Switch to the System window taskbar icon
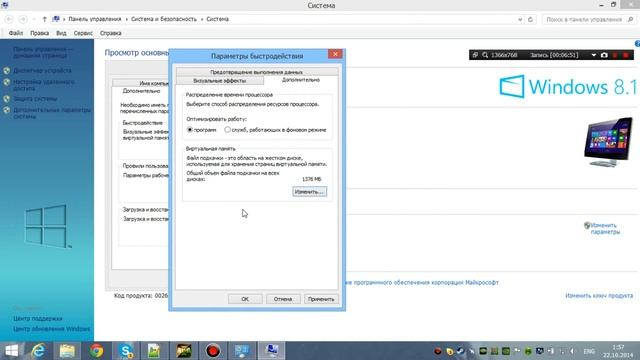 pos(271,351)
